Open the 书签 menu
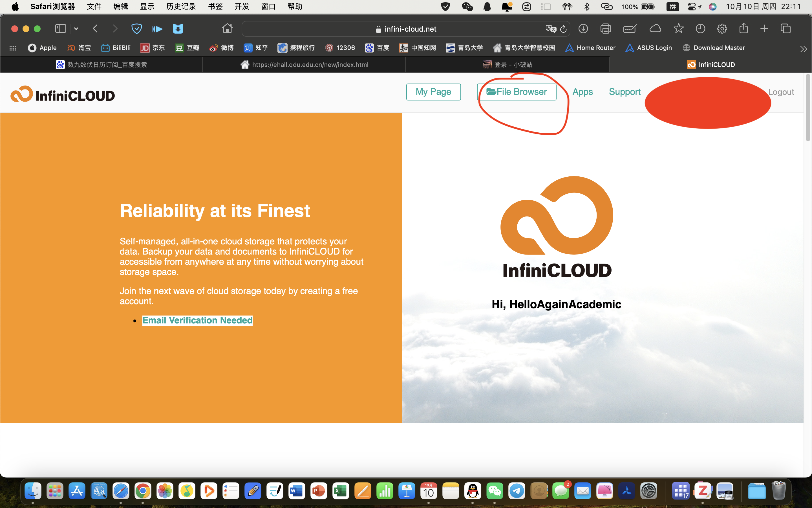The width and height of the screenshot is (812, 508). [x=215, y=6]
